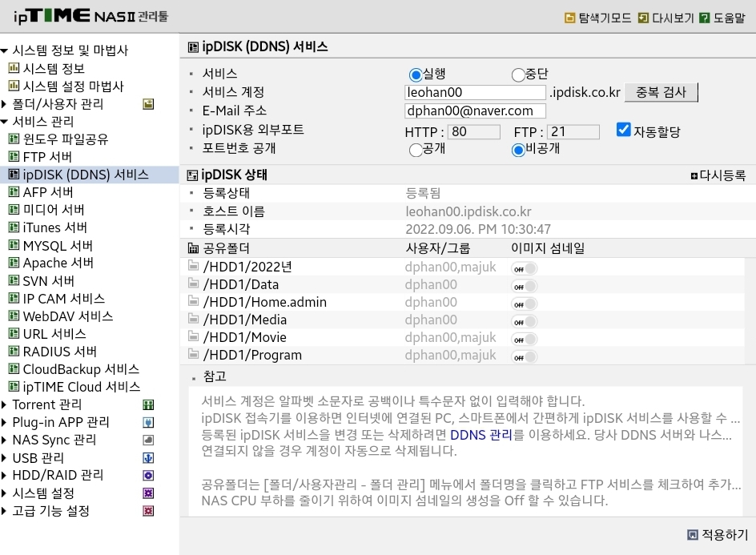This screenshot has height=555, width=756.
Task: Click the E-Mail 주소 input field
Action: click(475, 111)
